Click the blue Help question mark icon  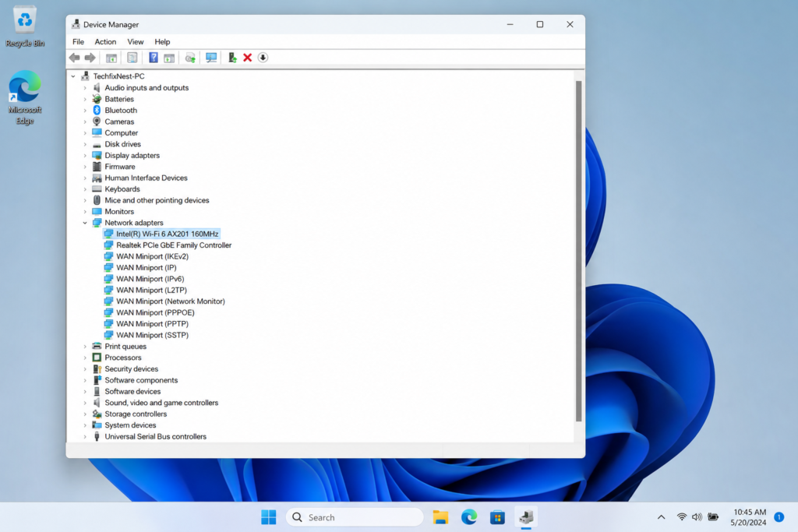(154, 58)
